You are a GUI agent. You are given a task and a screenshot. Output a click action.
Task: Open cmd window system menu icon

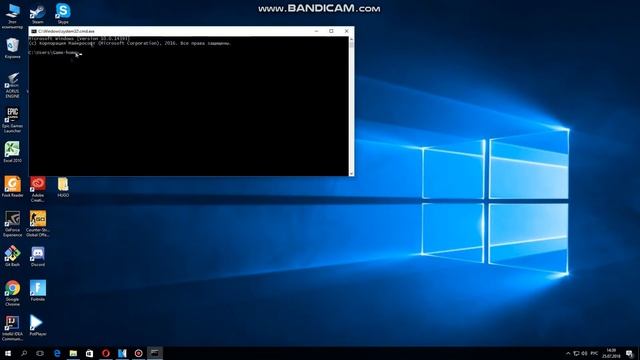(x=33, y=31)
